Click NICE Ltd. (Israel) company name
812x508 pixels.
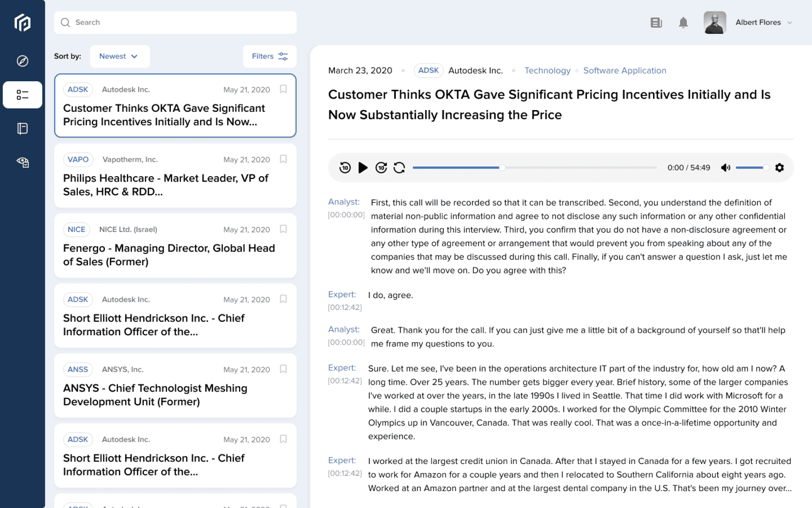pyautogui.click(x=128, y=229)
